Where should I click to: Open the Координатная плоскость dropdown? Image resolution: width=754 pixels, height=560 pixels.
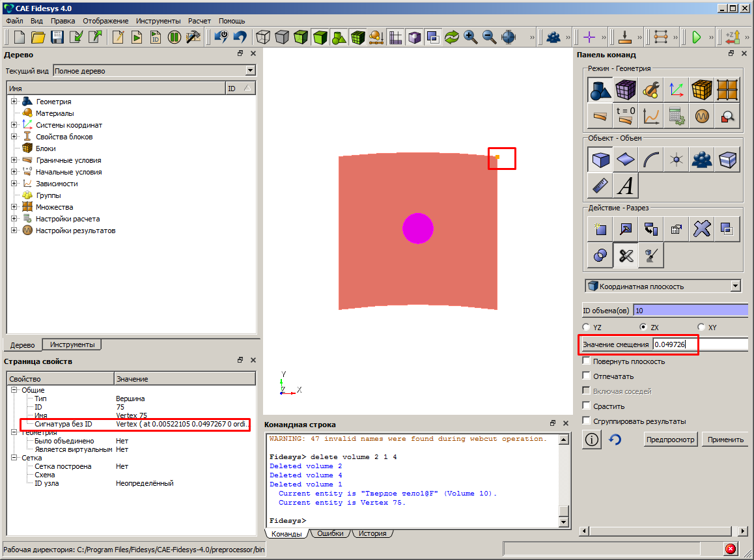click(x=663, y=287)
